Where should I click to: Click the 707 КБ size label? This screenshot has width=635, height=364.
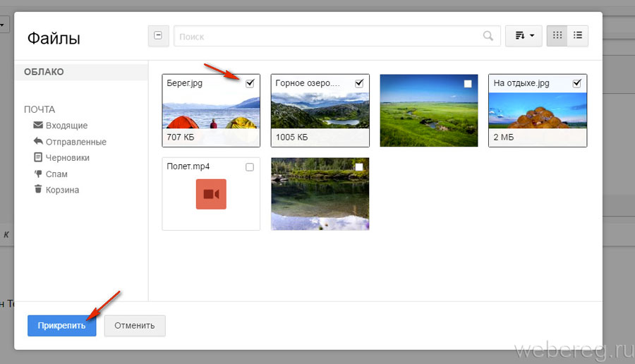tap(181, 138)
